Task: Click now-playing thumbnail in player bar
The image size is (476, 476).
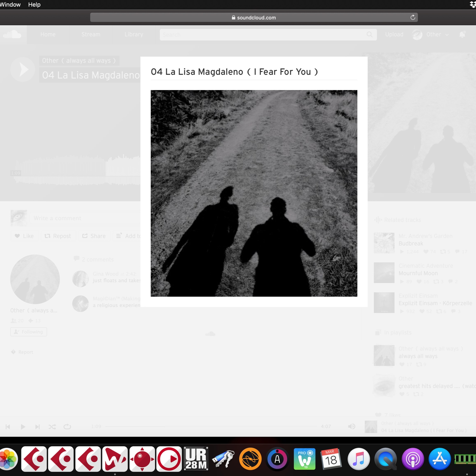Action: pos(371,426)
